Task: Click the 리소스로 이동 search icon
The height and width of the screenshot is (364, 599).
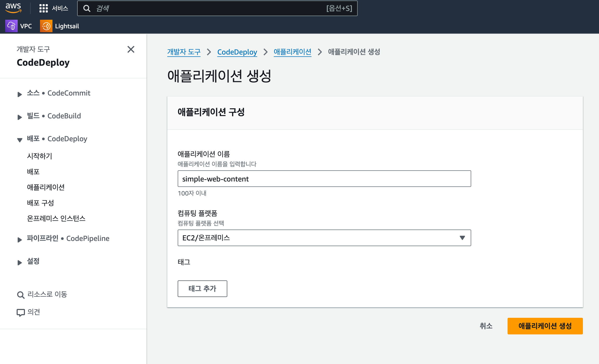Action: (20, 295)
